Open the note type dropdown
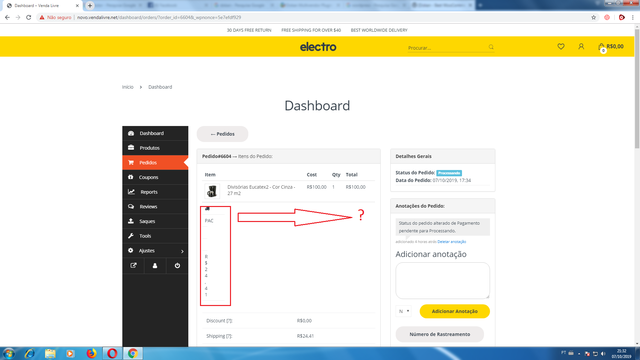Image resolution: width=640 pixels, height=360 pixels. [403, 311]
